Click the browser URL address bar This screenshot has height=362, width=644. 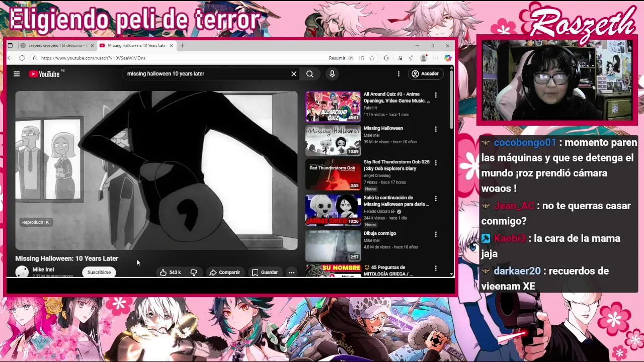tap(176, 58)
